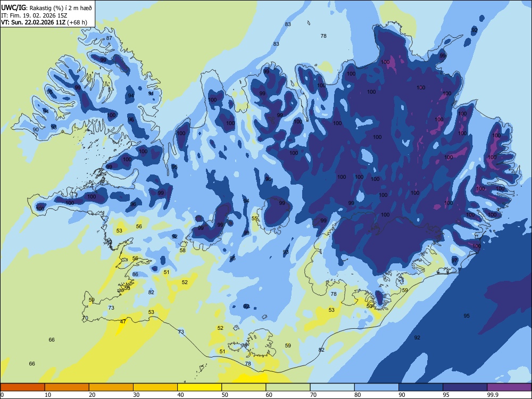532x399 pixels.
Task: Click the legend scale label '30'
Action: [136, 395]
